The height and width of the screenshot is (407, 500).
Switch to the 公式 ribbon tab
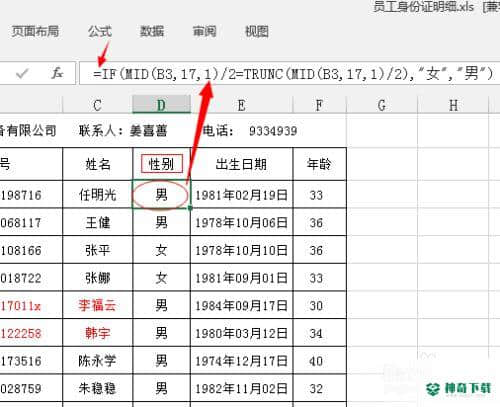click(x=100, y=31)
